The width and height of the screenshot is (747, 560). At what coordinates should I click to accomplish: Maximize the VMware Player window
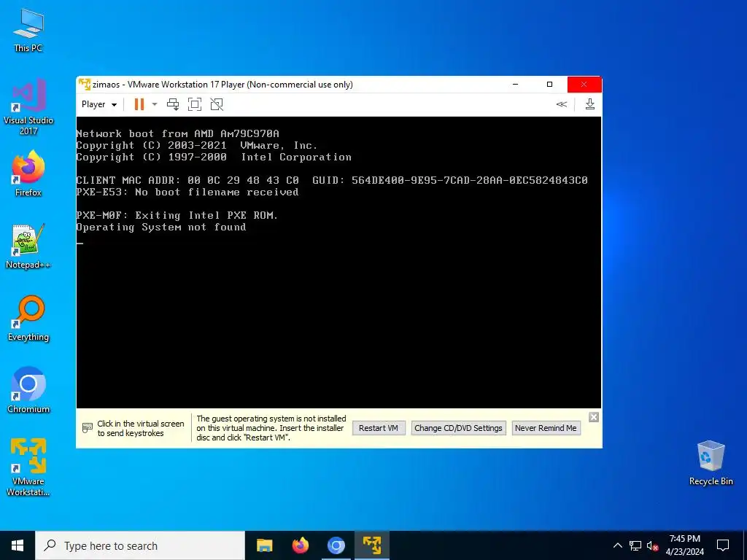point(549,85)
